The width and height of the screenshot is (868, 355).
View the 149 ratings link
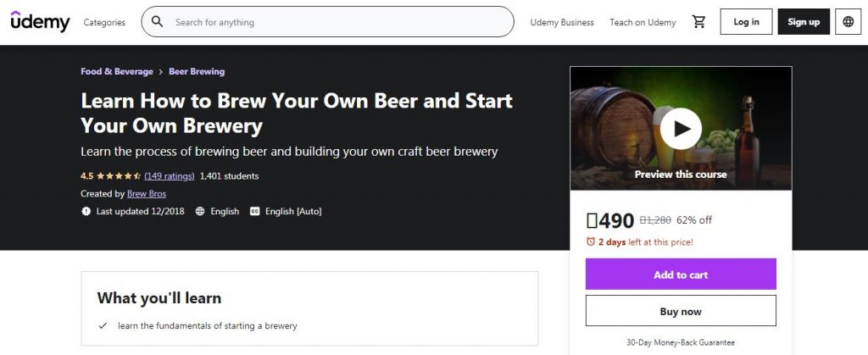tap(170, 176)
